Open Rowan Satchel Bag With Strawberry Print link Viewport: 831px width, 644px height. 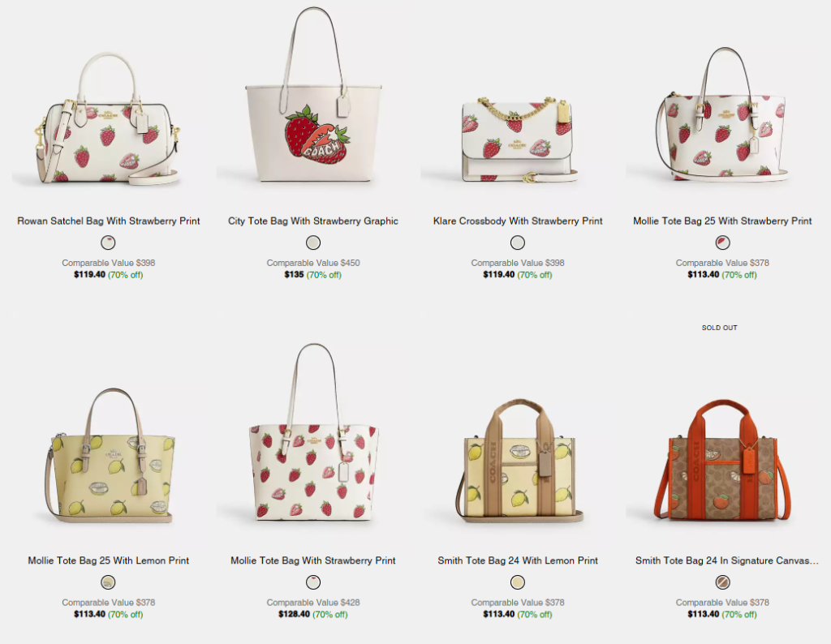point(108,221)
